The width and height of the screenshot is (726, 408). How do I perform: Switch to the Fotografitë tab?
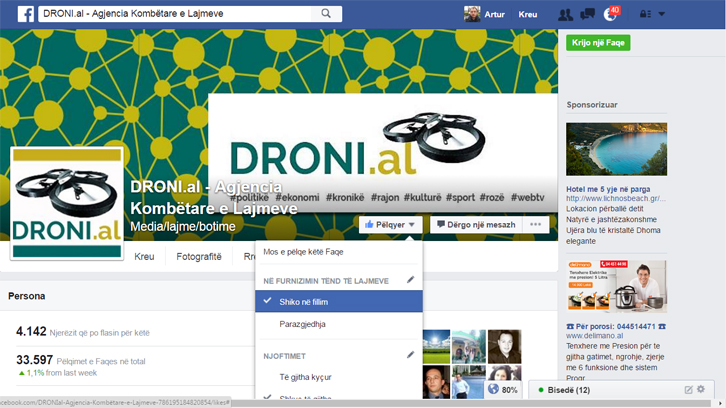198,257
